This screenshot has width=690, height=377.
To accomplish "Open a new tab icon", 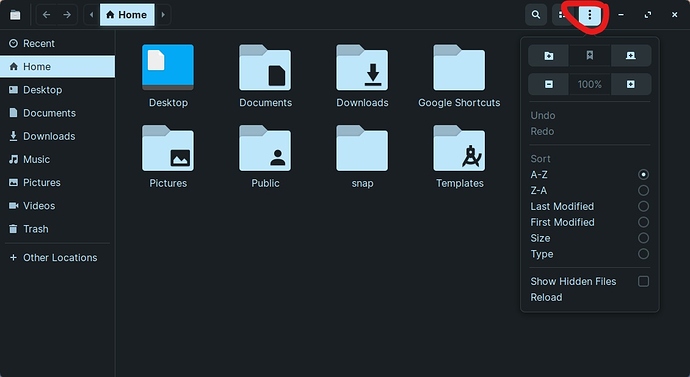I will pos(631,56).
